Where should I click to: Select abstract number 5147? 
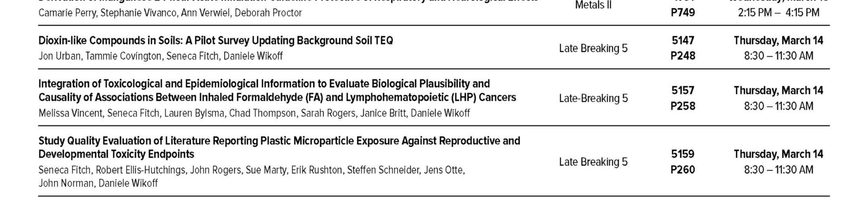pyautogui.click(x=682, y=41)
